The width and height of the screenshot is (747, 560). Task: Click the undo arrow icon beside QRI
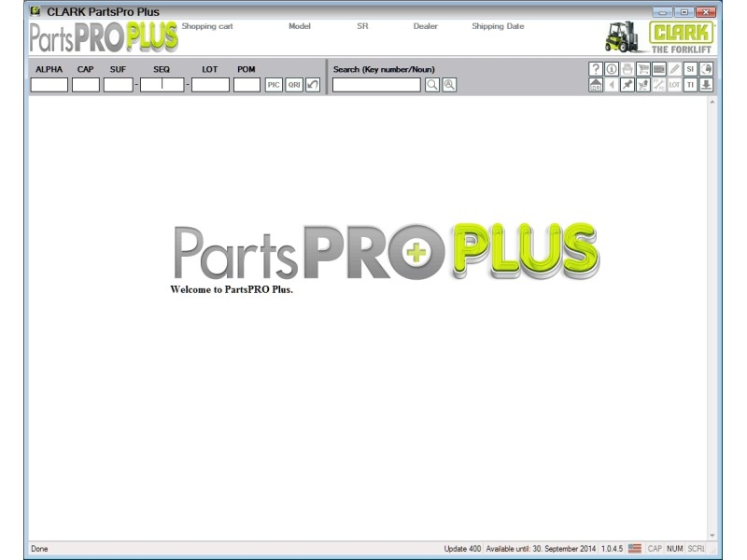[x=313, y=85]
